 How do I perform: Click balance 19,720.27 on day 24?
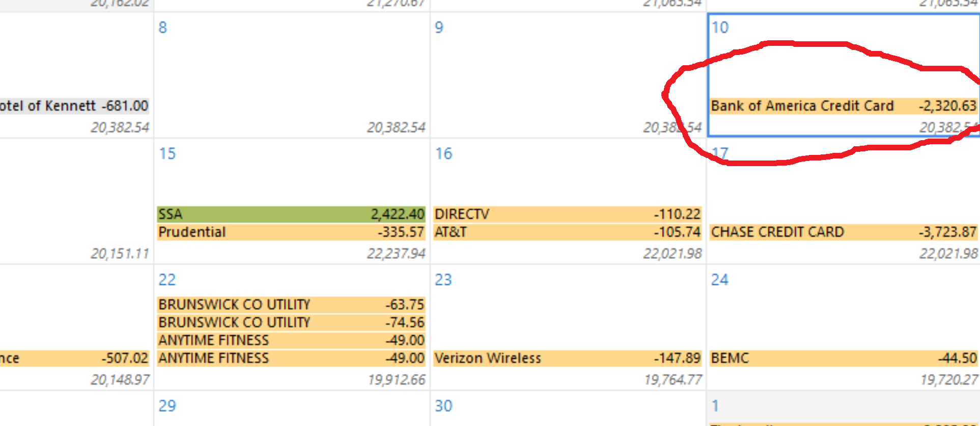[949, 380]
